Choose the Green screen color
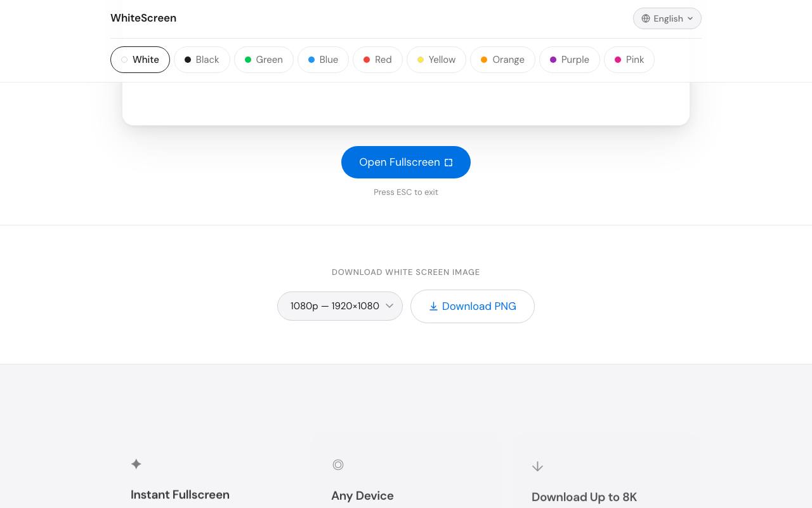812x508 pixels. tap(264, 60)
